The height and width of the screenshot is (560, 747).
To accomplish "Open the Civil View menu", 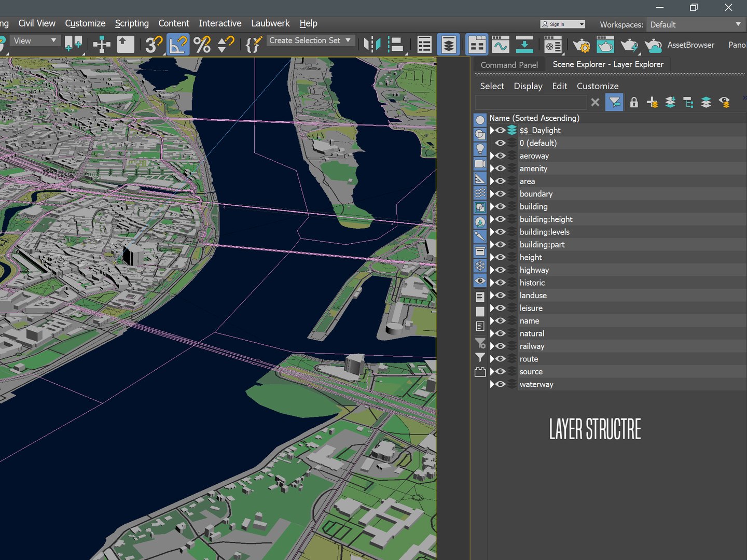I will click(37, 23).
